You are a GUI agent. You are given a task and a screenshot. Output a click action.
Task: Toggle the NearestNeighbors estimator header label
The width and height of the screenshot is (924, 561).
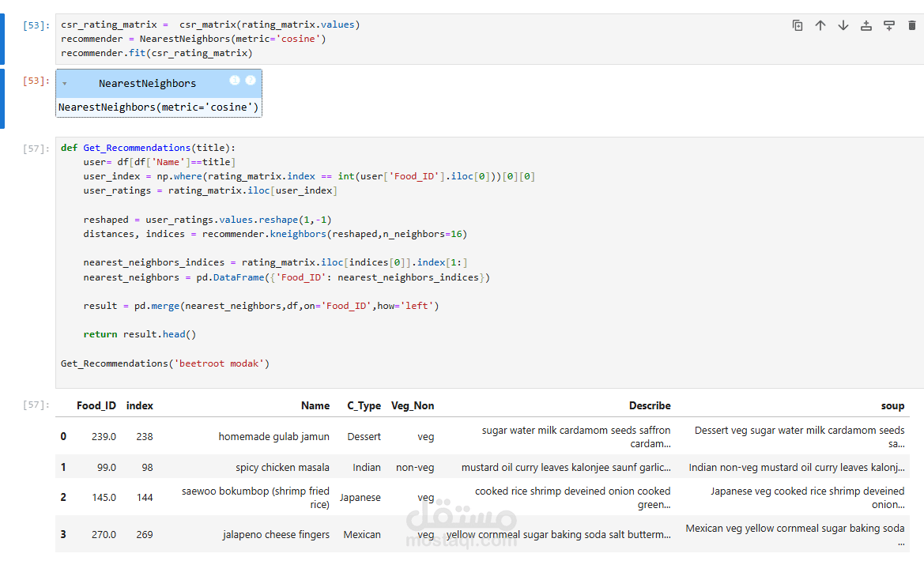[x=147, y=84]
